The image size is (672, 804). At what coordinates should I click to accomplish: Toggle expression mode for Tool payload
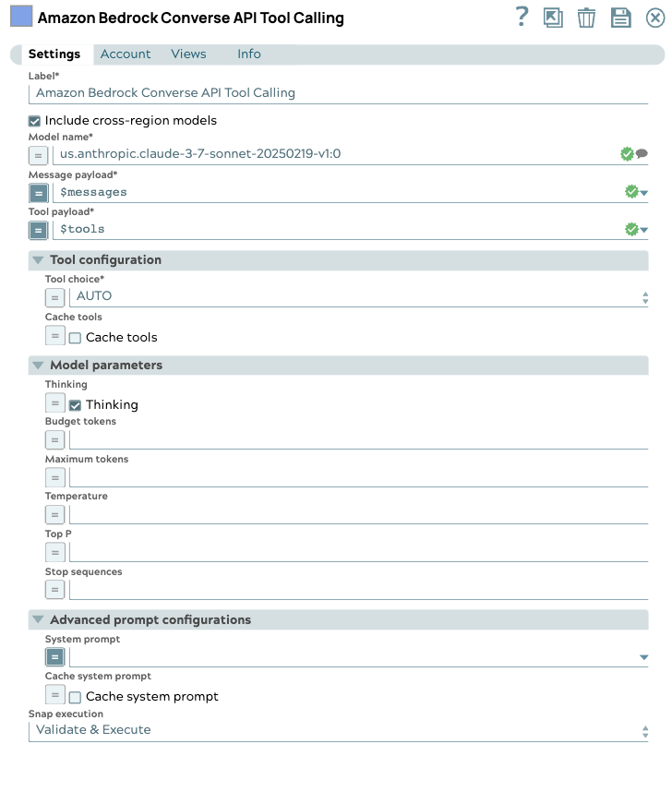tap(37, 229)
